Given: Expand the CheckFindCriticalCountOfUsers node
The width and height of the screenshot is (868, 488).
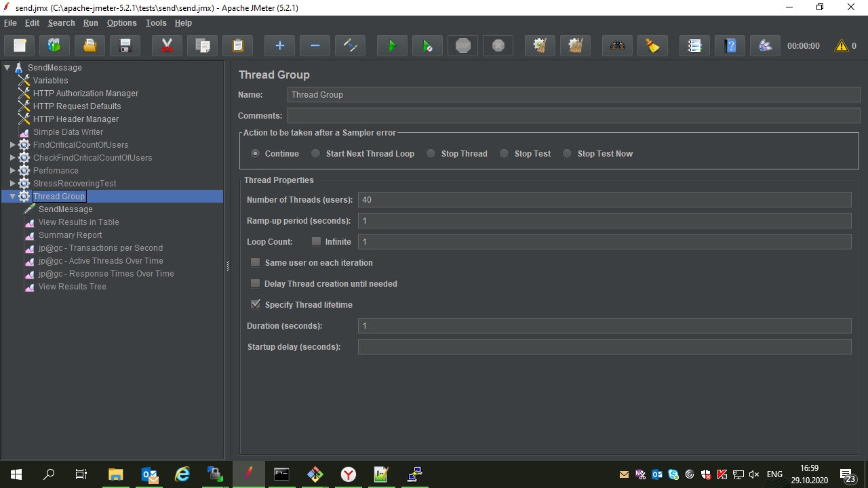Looking at the screenshot, I should (12, 158).
